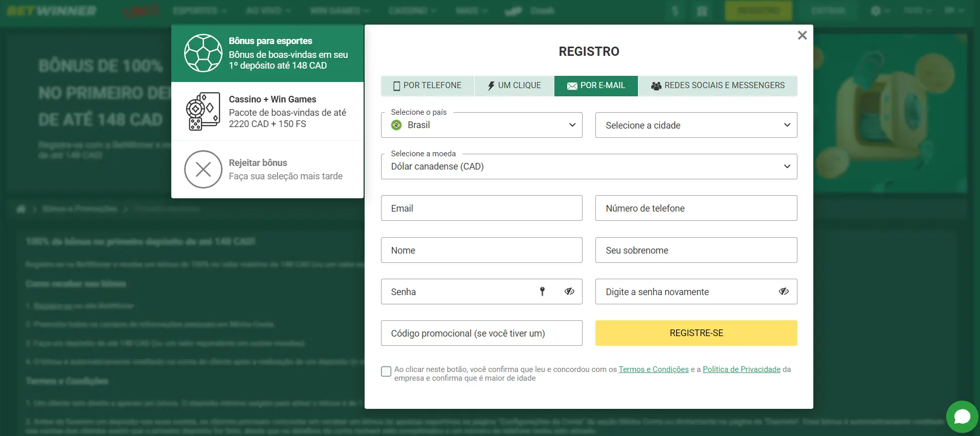Click the Código promocional input field
This screenshot has height=436, width=980.
click(x=482, y=333)
